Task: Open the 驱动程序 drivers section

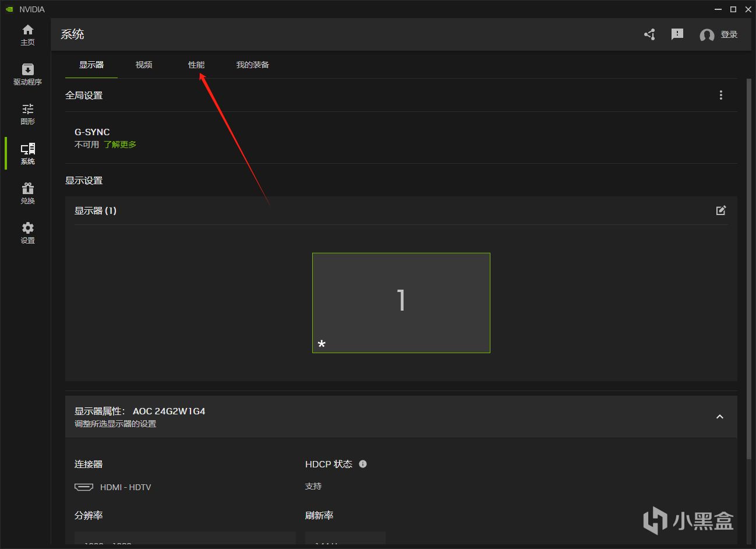Action: 27,75
